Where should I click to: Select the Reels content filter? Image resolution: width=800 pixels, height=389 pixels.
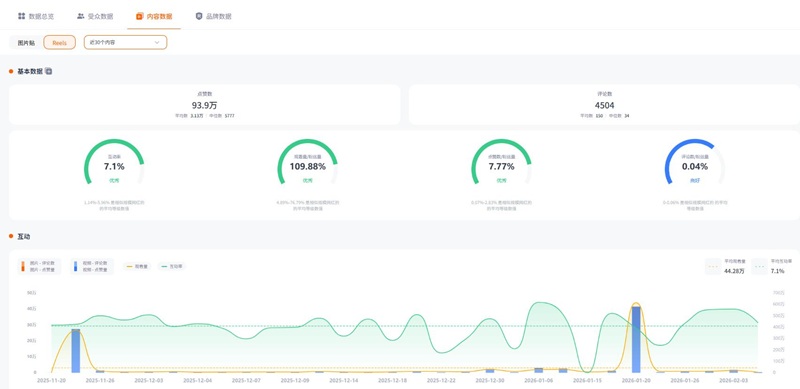pos(60,42)
